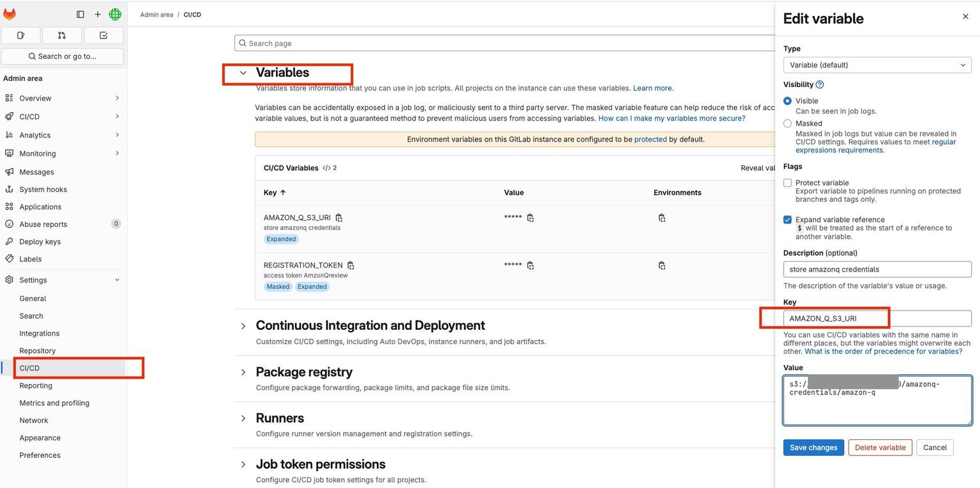
Task: Sort by Key column arrow
Action: pyautogui.click(x=283, y=193)
